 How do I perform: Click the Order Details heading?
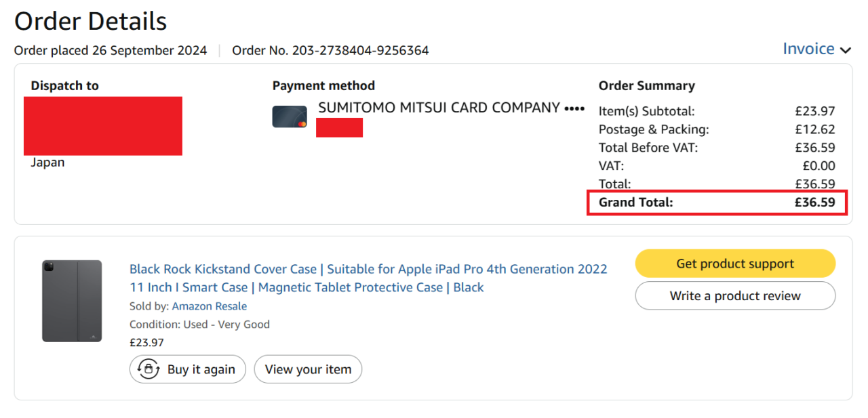click(91, 22)
